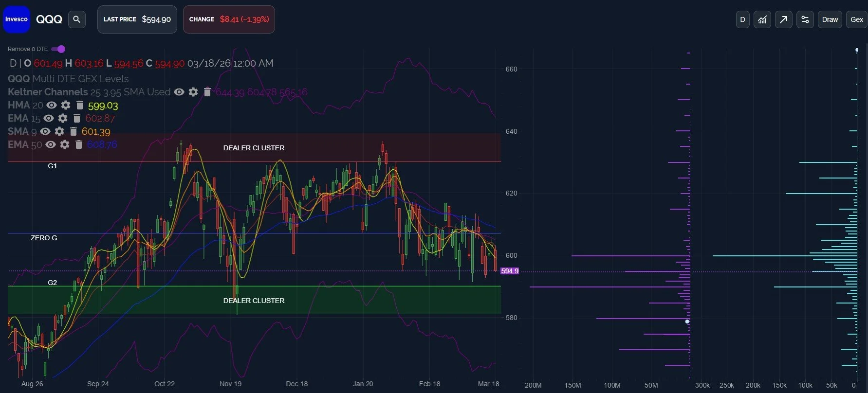Screen dimensions: 868x393
Task: Click the Nov 19 date axis label
Action: click(230, 384)
